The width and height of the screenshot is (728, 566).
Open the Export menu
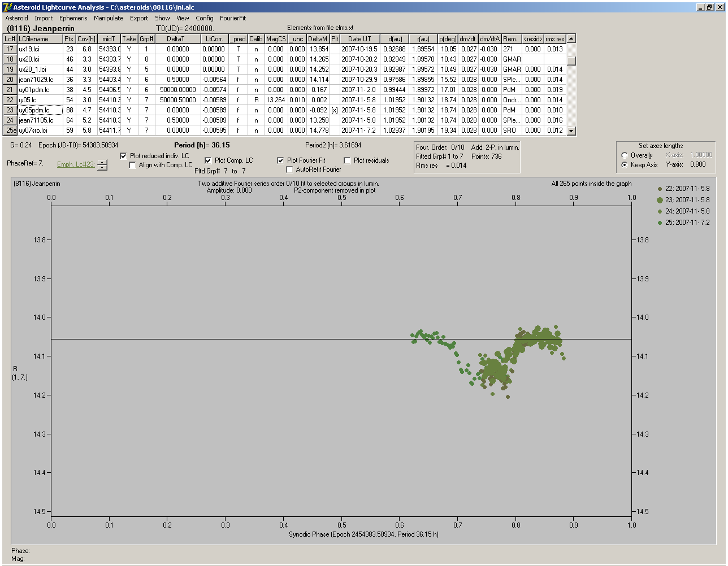[x=139, y=18]
